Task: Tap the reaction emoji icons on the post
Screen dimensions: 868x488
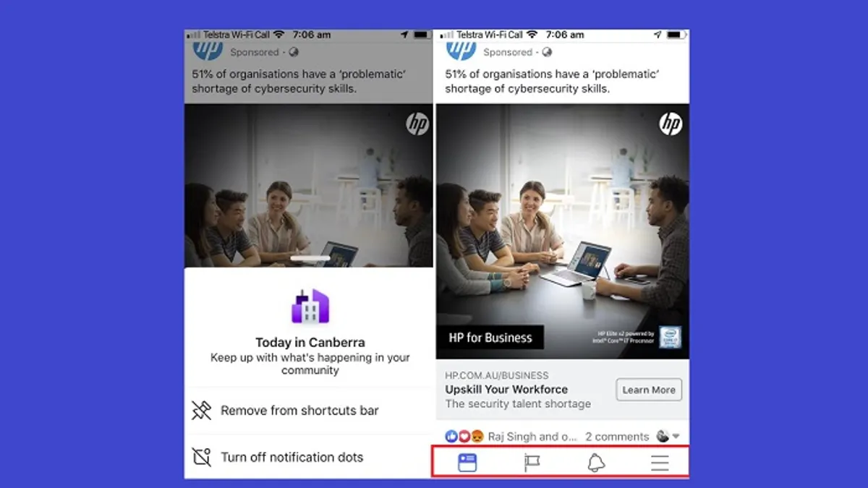Action: (x=464, y=437)
